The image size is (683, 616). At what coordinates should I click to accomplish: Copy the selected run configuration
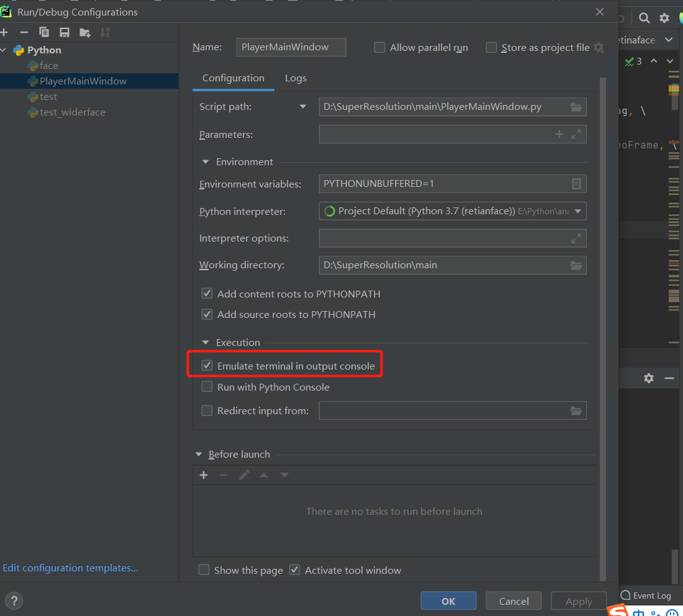click(x=43, y=32)
